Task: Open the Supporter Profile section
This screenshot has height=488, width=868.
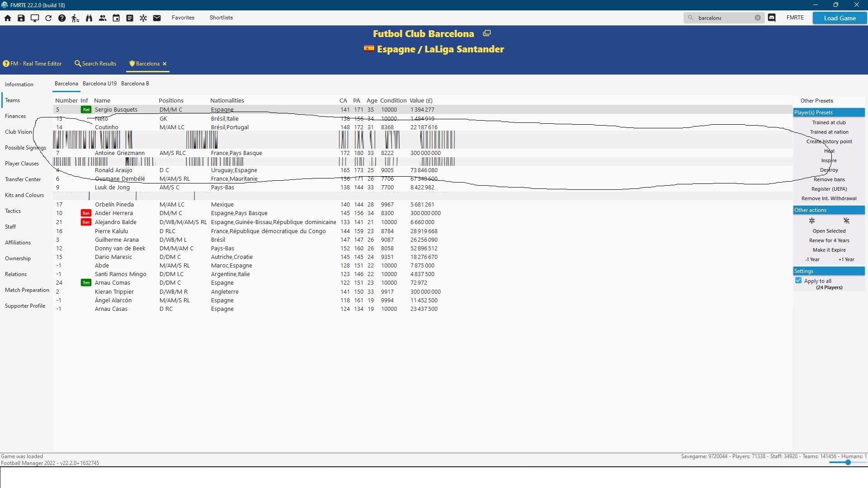Action: pyautogui.click(x=25, y=306)
